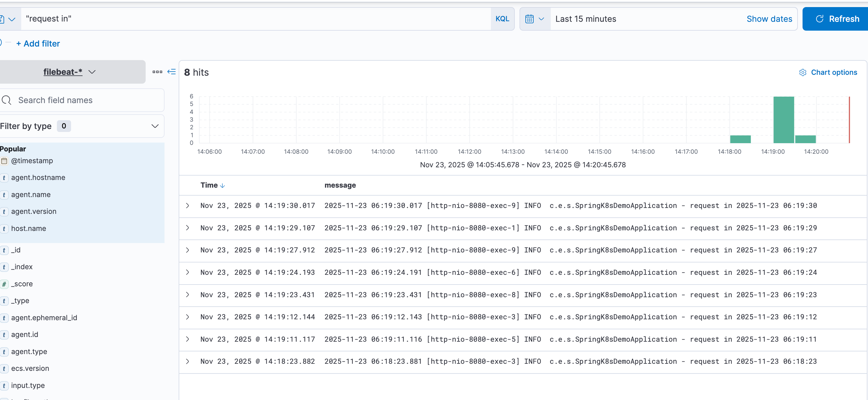Open the filebeat-* data view selector
868x400 pixels.
pos(69,72)
